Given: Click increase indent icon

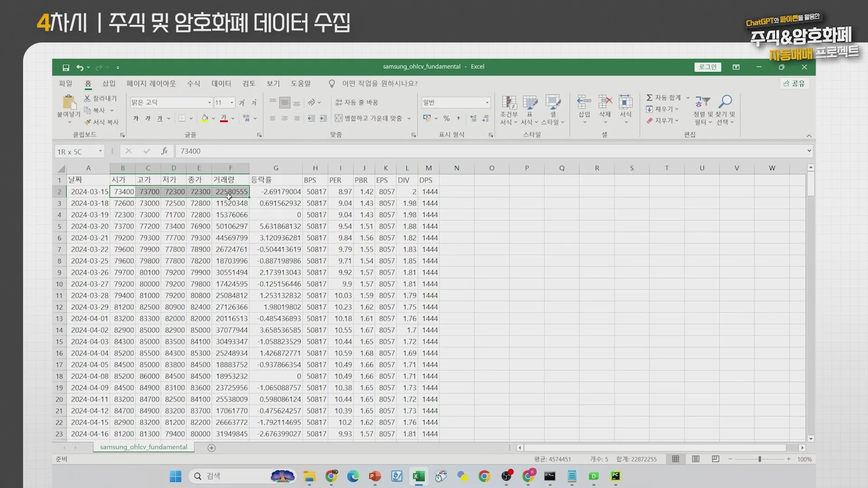Looking at the screenshot, I should coord(323,118).
